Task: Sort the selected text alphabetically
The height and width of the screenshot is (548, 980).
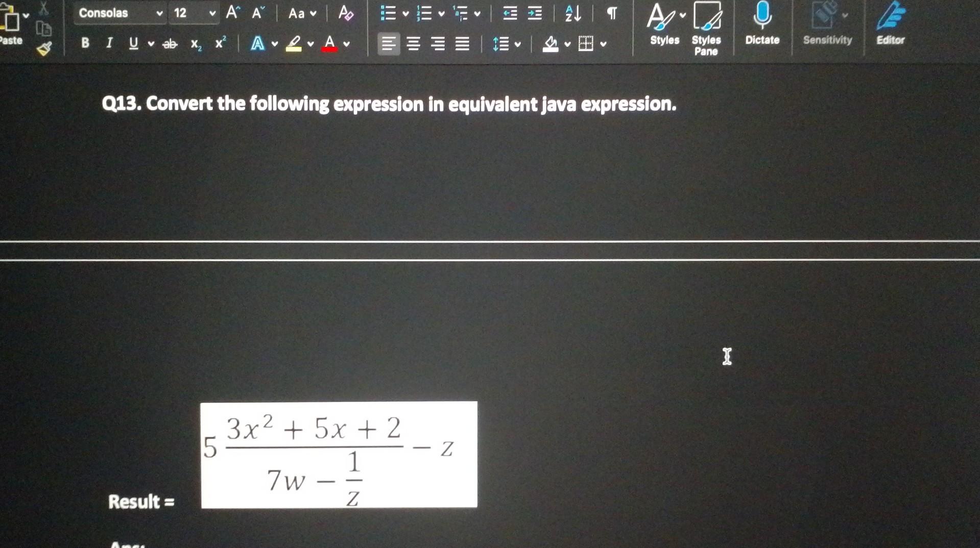Action: point(573,14)
